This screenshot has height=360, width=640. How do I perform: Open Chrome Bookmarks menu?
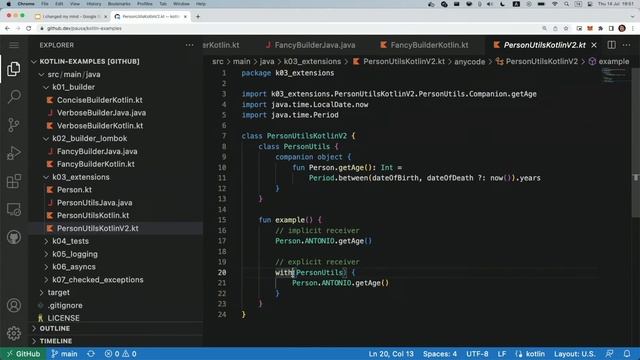tap(119, 4)
